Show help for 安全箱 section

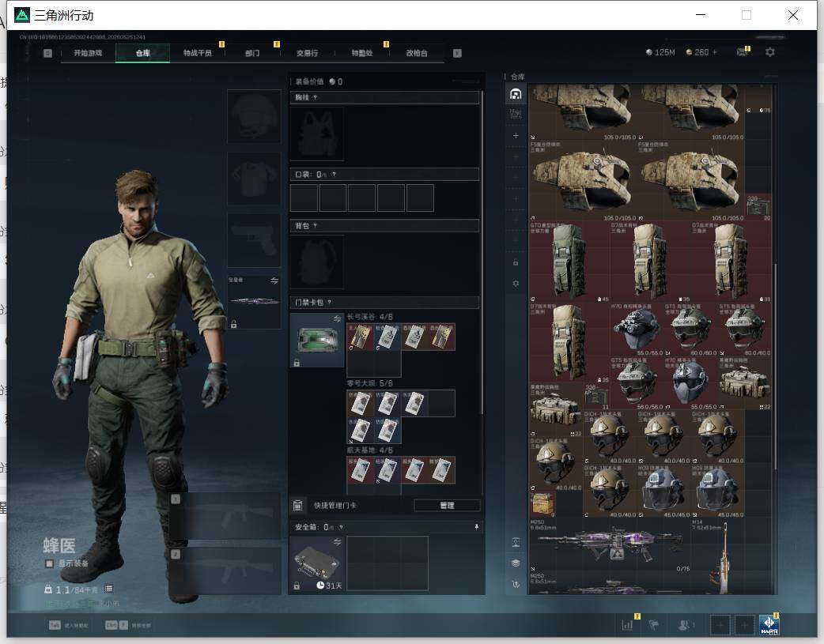coord(341,527)
